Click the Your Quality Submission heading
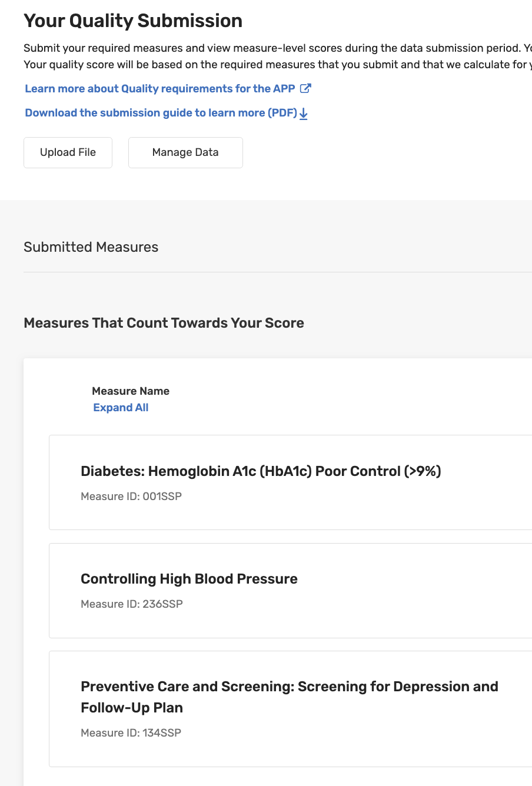 tap(133, 21)
